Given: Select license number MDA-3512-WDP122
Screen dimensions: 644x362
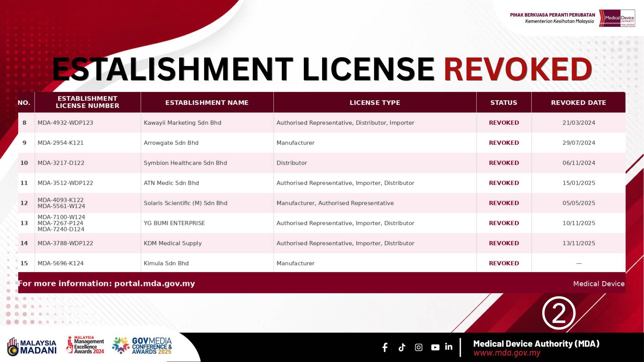Looking at the screenshot, I should (x=65, y=183).
